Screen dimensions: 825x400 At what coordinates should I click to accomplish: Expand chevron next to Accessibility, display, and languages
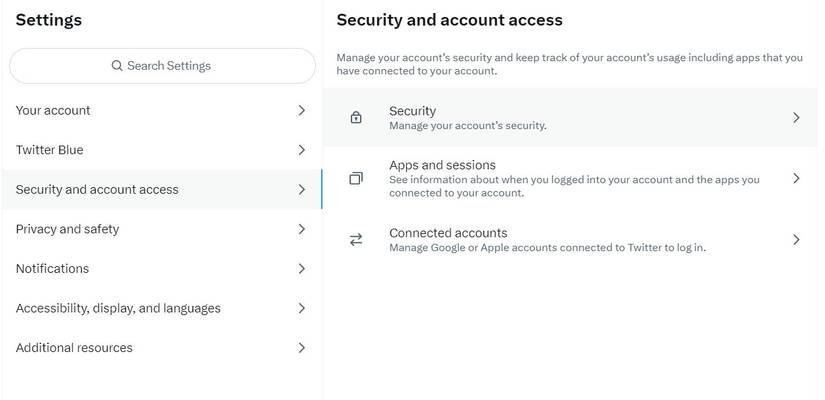301,308
